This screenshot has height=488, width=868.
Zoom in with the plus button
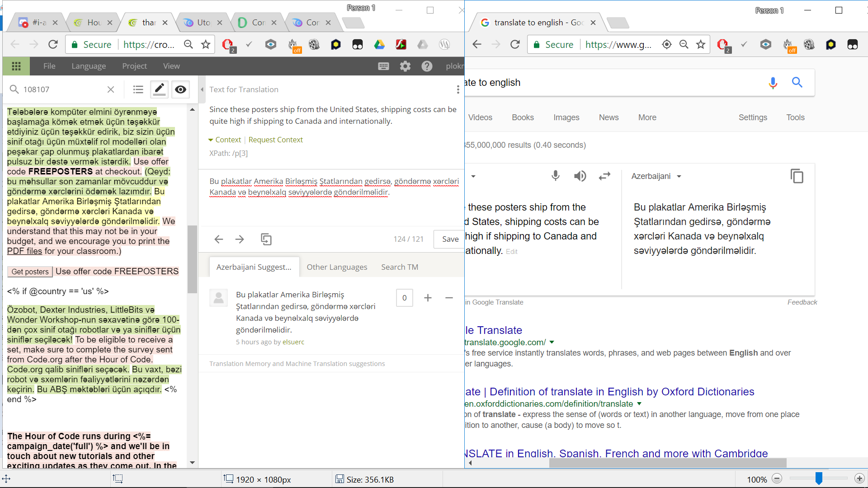859,479
